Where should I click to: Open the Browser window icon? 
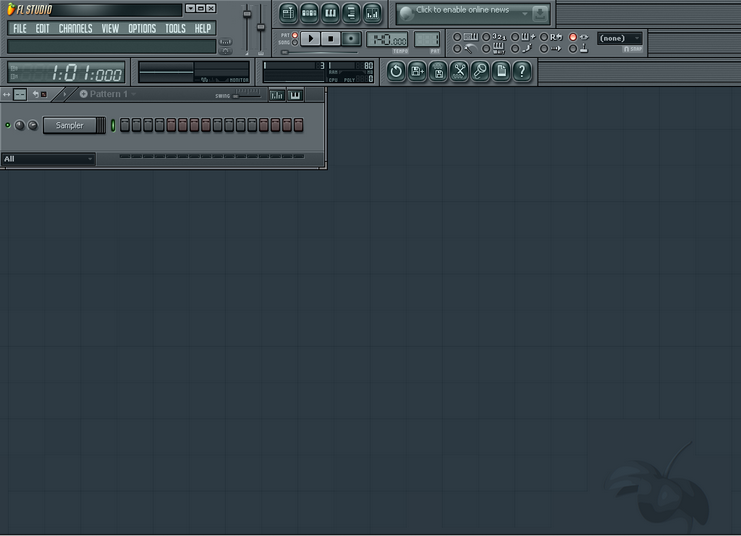[351, 13]
